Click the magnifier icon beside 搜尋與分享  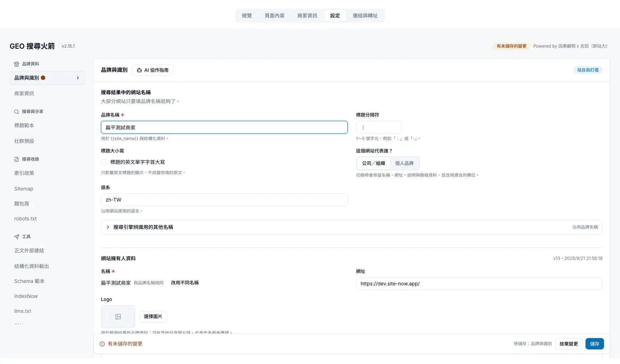coord(16,112)
